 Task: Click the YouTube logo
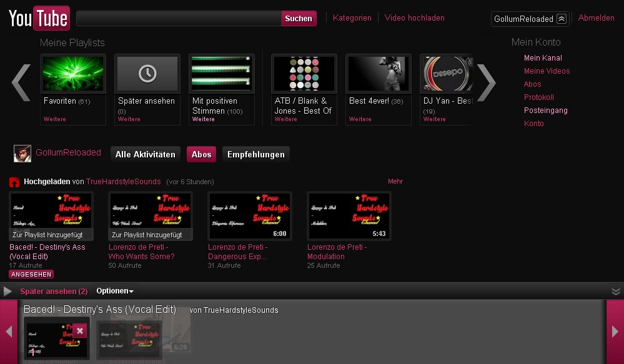coord(39,18)
